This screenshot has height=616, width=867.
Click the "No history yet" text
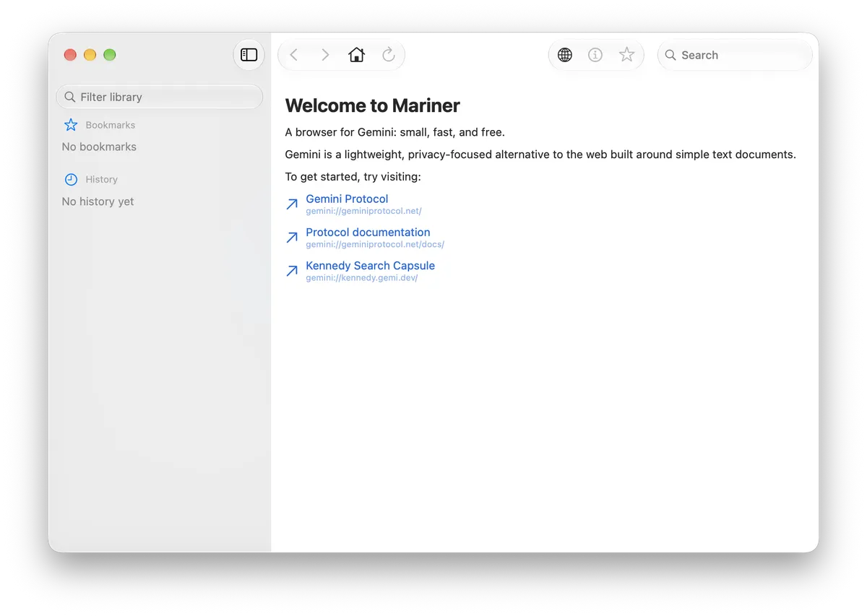[x=98, y=201]
